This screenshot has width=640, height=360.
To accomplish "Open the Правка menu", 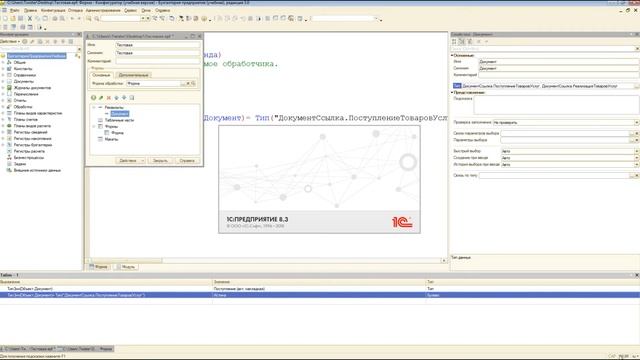I will pos(30,10).
